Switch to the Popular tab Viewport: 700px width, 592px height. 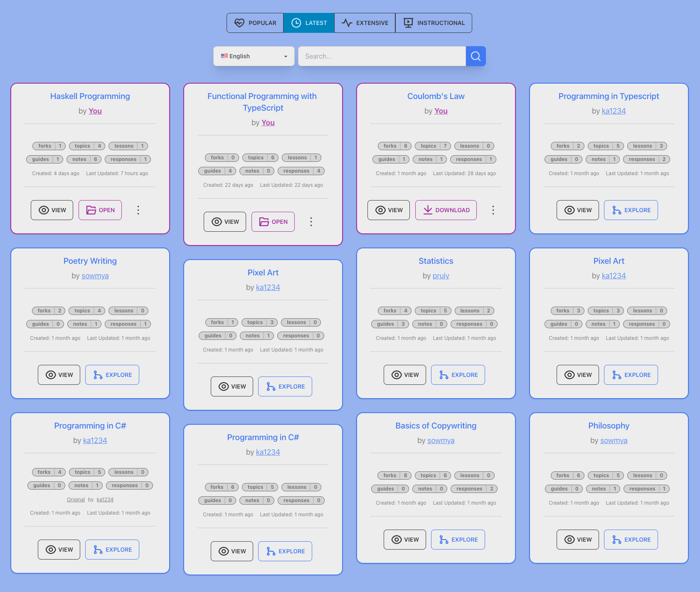(255, 23)
